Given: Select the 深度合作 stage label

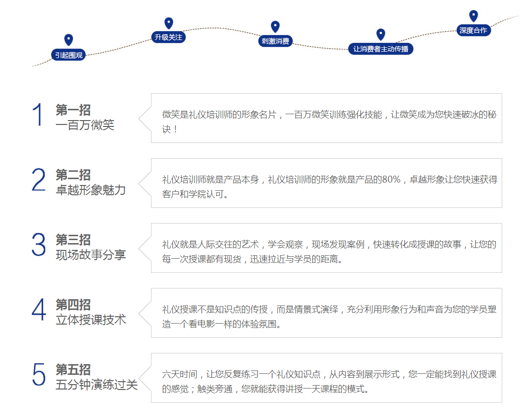Looking at the screenshot, I should (x=473, y=30).
